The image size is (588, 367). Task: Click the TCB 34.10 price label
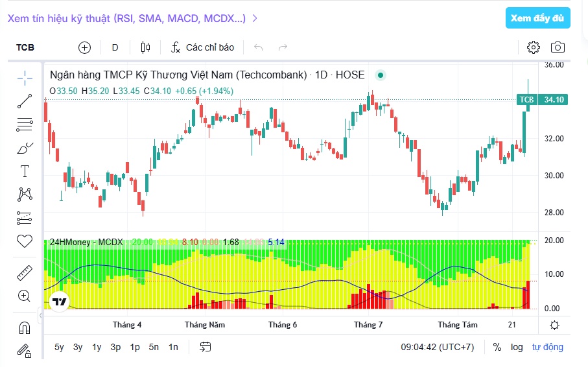[x=542, y=99]
